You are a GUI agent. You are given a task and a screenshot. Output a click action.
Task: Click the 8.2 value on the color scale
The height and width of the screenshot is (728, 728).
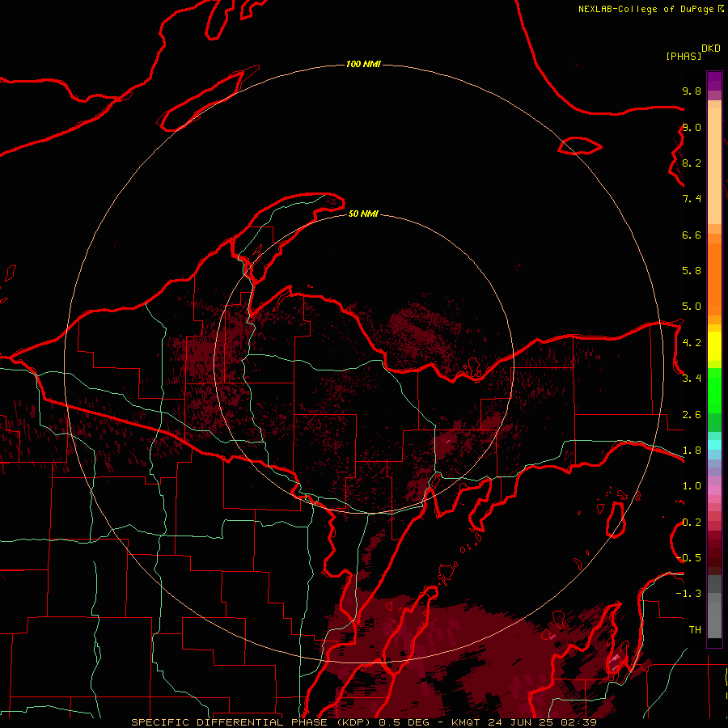coord(692,163)
